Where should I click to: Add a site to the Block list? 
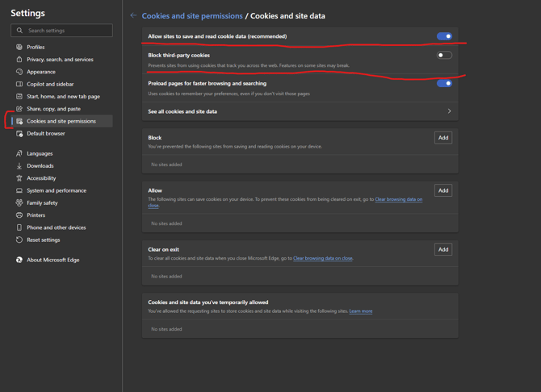[443, 138]
